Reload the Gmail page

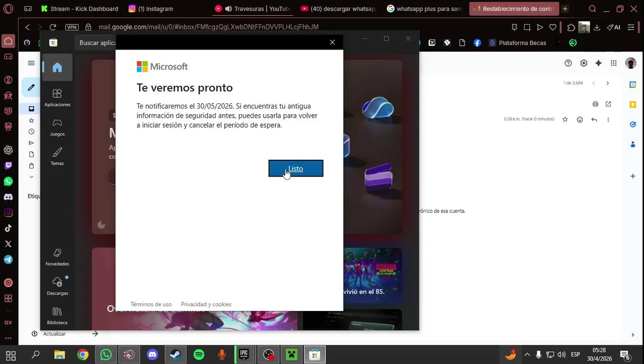coord(53,27)
